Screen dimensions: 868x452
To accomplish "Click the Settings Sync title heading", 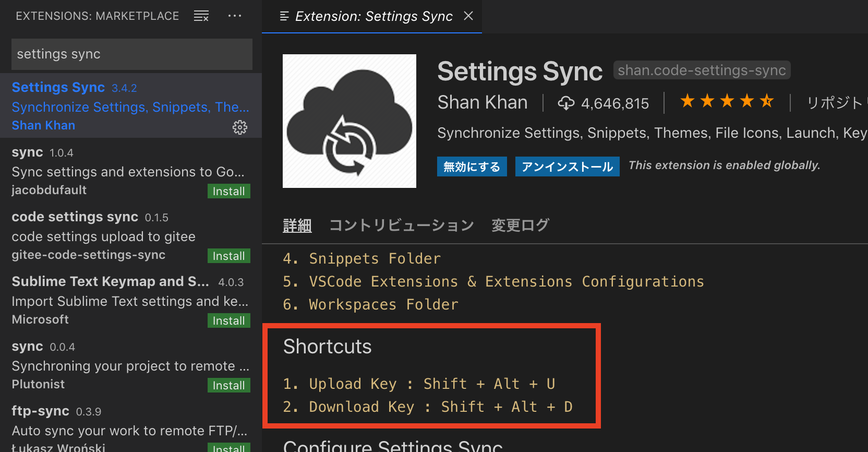I will tap(520, 71).
